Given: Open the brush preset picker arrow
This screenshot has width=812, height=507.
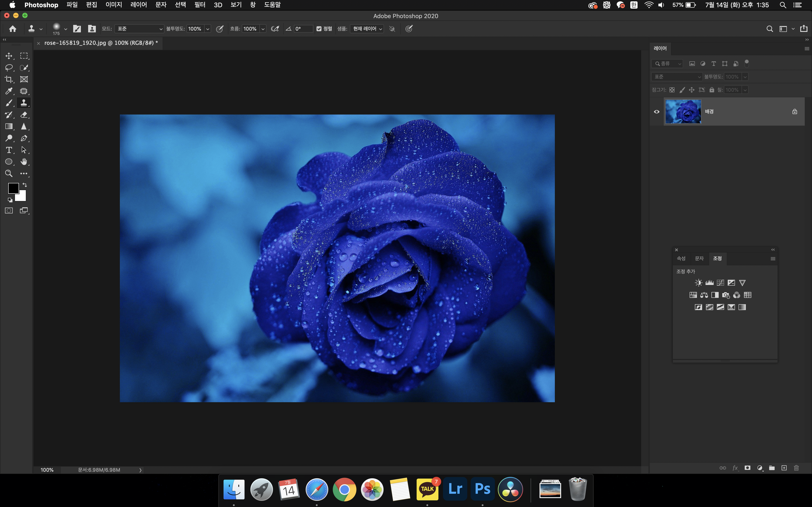Looking at the screenshot, I should 65,29.
